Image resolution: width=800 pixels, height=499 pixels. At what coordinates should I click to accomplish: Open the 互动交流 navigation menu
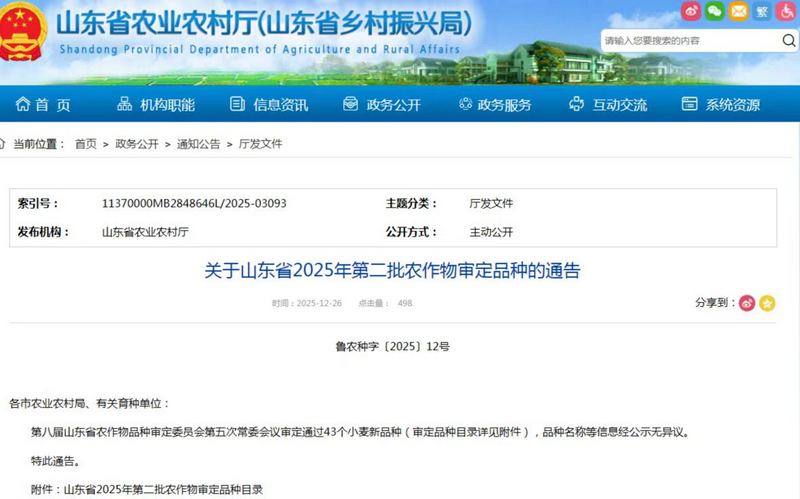point(608,104)
